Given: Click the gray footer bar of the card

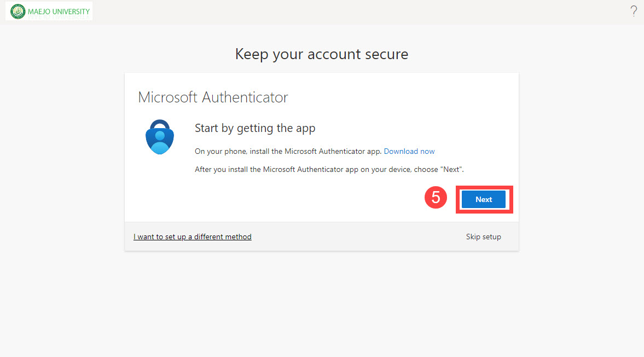Looking at the screenshot, I should click(x=356, y=237).
